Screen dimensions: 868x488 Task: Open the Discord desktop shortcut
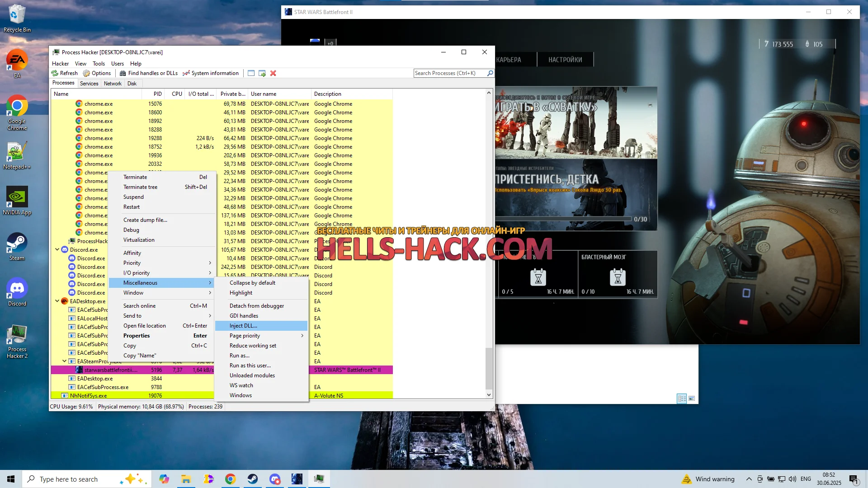point(17,292)
